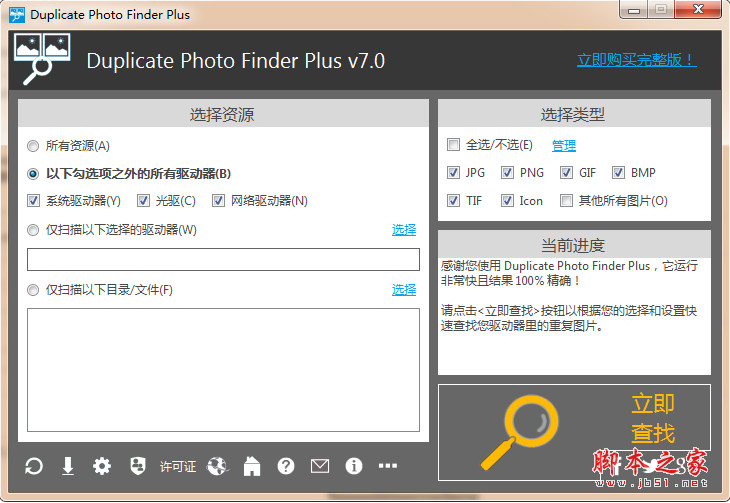Enable the 其他所有图片(O) checkbox
This screenshot has width=730, height=503.
(x=566, y=201)
